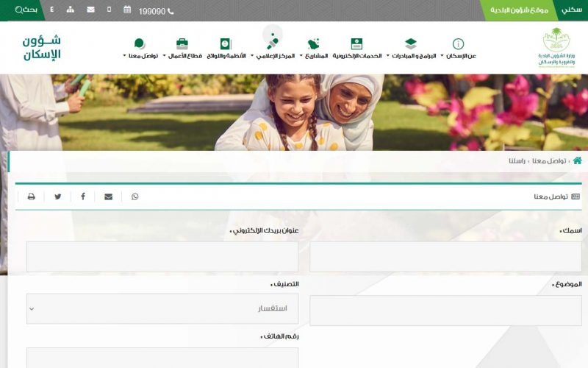Click the info icon above عن الإسكان

458,43
